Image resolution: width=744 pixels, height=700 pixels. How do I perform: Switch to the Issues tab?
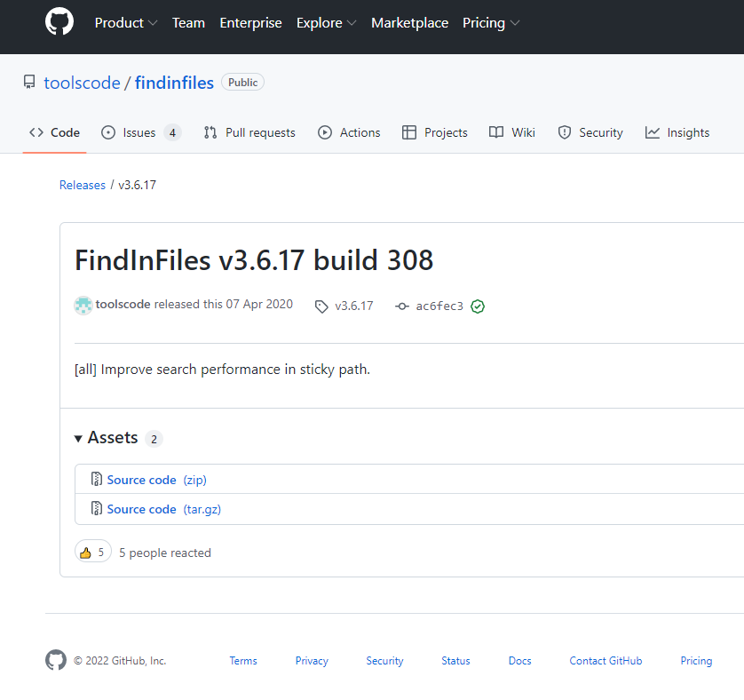point(141,132)
